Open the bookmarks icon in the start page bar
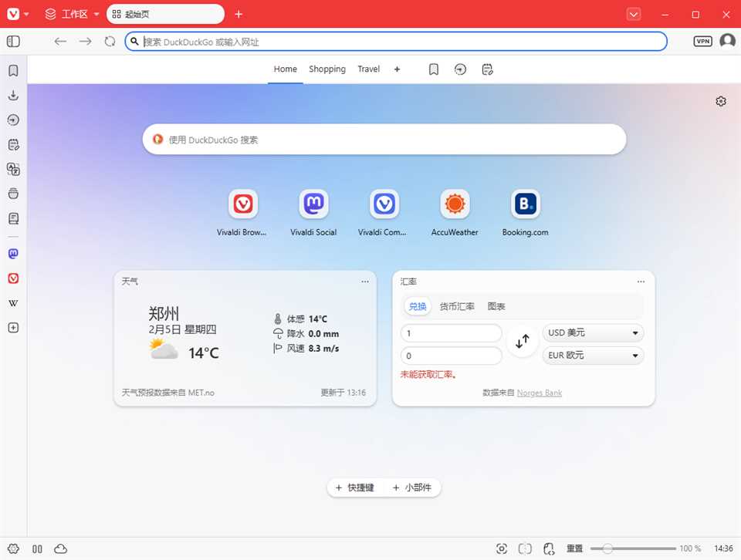The image size is (741, 560). [433, 69]
